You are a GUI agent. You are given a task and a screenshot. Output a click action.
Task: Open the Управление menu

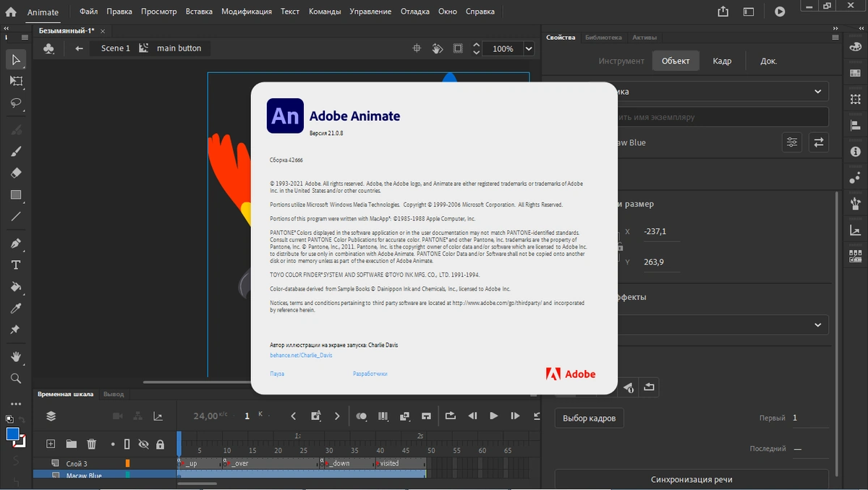[x=370, y=12]
